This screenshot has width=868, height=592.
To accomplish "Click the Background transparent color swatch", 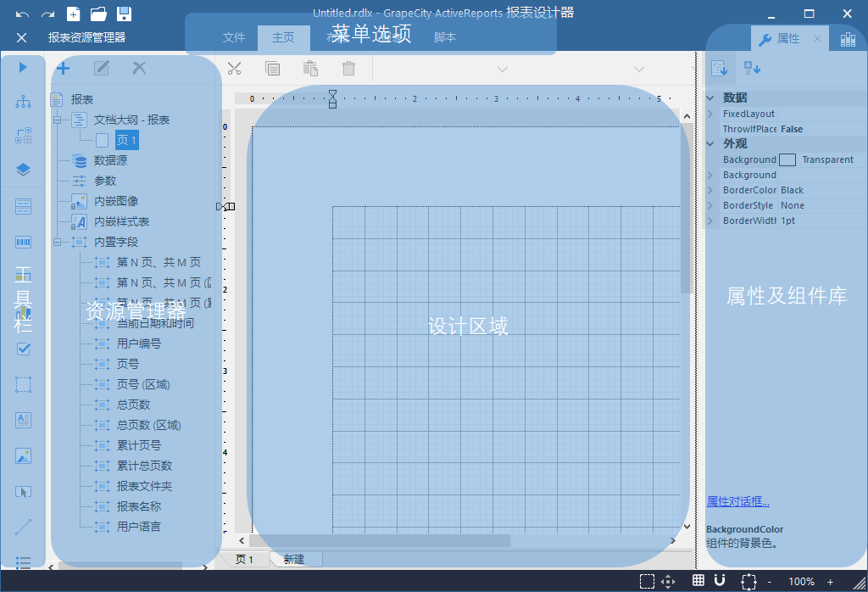I will point(787,159).
